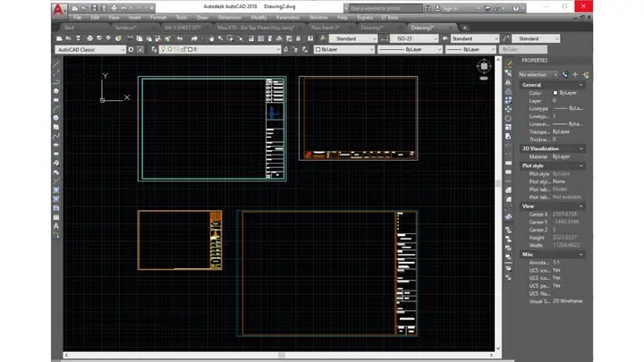Select the Circle tool in Draw toolbar
Viewport: 644px width, 362px height.
click(56, 118)
